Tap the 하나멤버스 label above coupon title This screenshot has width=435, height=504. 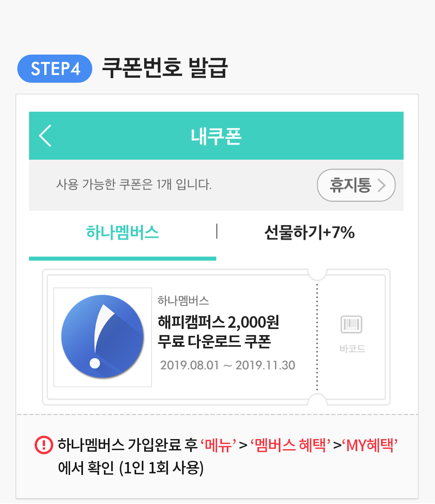[x=183, y=300]
